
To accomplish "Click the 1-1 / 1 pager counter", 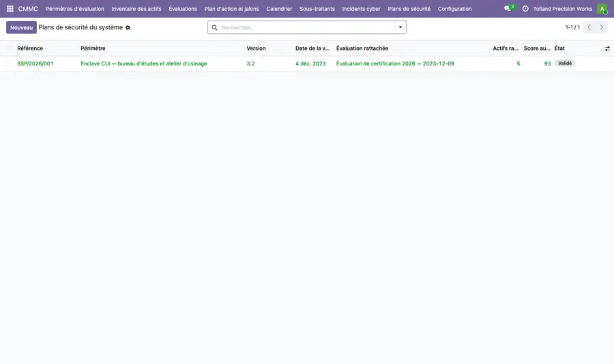I will pos(572,27).
